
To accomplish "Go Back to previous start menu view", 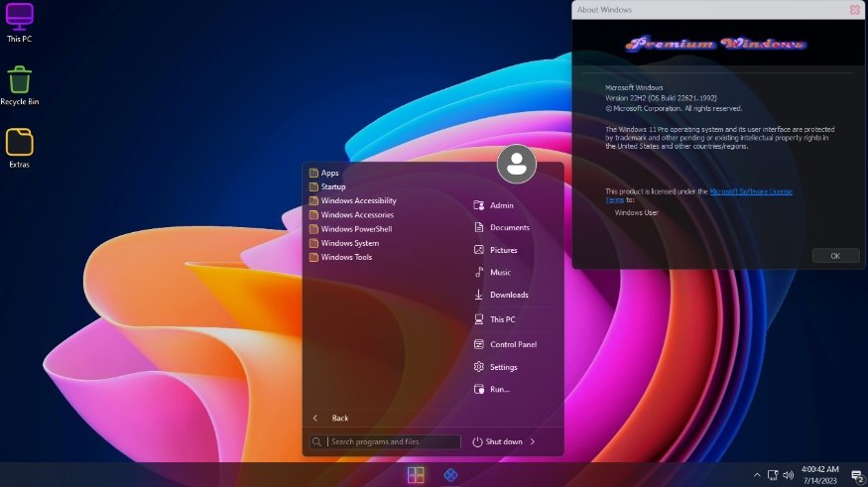I will point(330,418).
